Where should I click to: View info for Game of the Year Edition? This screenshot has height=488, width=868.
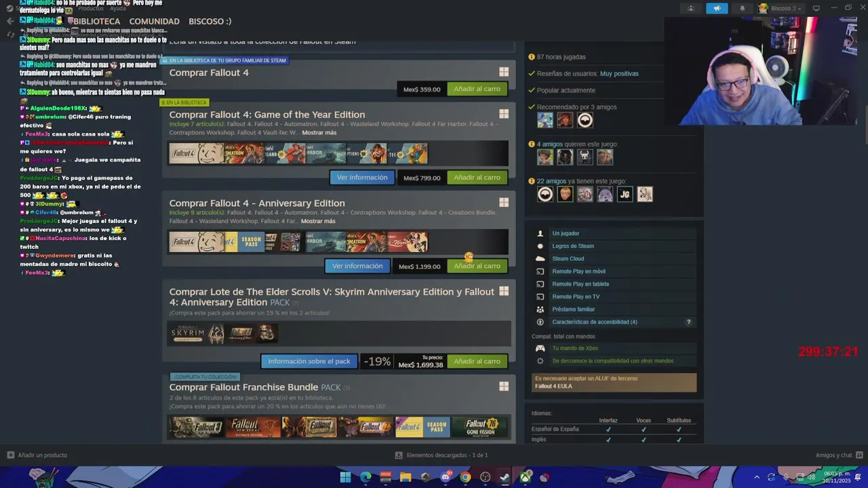[362, 178]
